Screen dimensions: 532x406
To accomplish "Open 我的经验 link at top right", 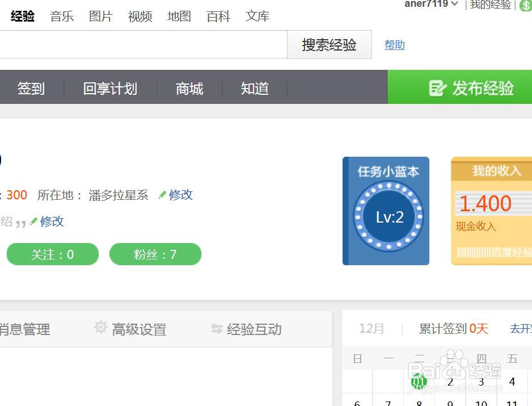I will click(490, 5).
